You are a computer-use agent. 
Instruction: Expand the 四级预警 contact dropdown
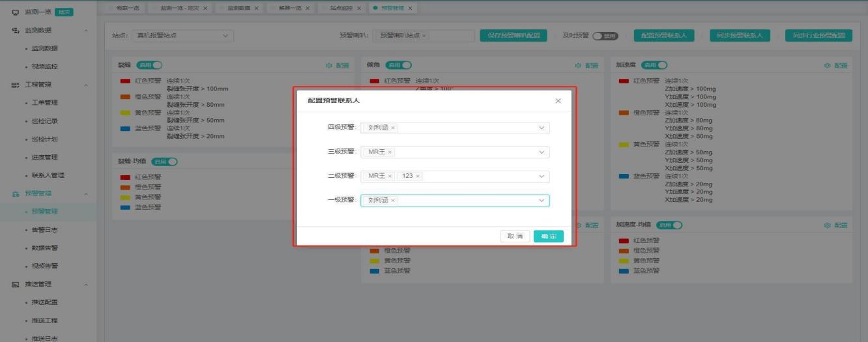pyautogui.click(x=541, y=128)
